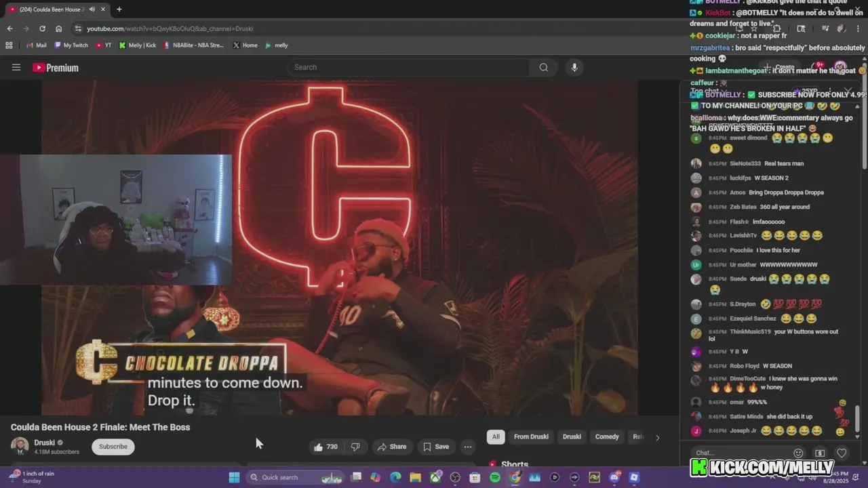Open Microsoft Store from the taskbar
868x488 pixels.
pos(475,477)
